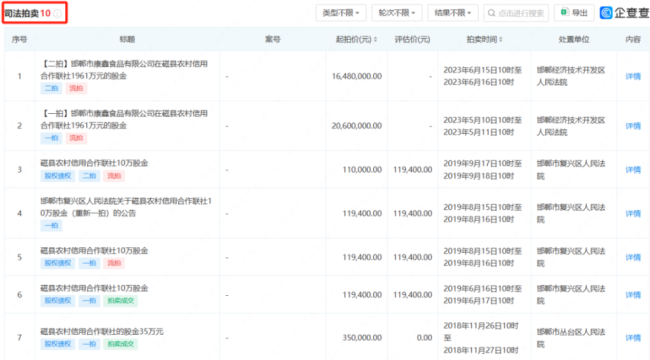
Task: Click the 【一拍】邯郸市康鑫食品 title in row 2
Action: (124, 119)
